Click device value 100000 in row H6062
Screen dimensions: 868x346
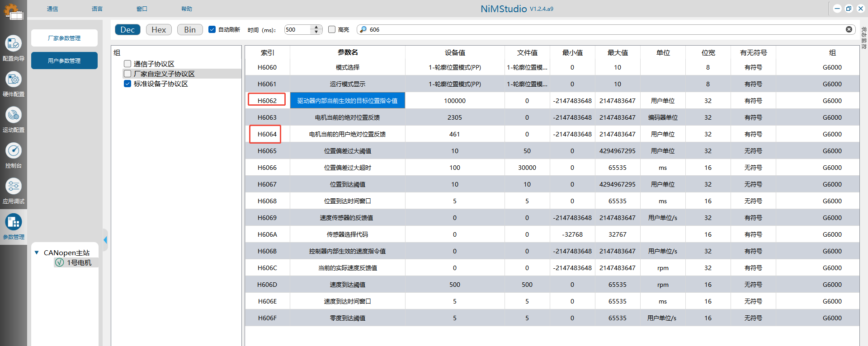[455, 101]
